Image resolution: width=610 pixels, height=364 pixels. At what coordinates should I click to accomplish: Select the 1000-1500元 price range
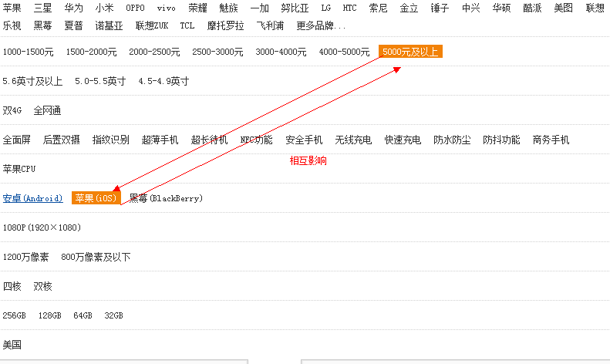point(28,52)
